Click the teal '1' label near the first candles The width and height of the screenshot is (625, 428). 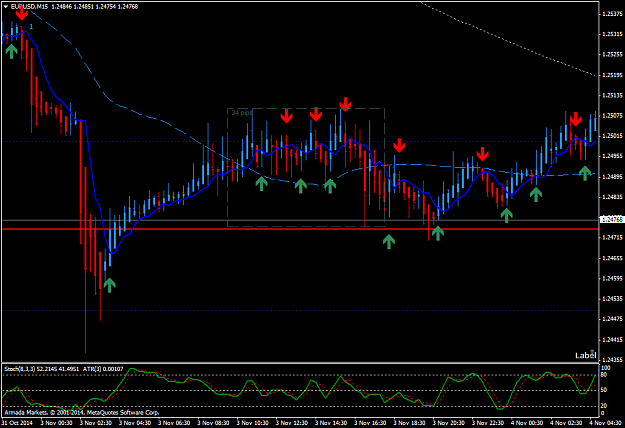31,27
